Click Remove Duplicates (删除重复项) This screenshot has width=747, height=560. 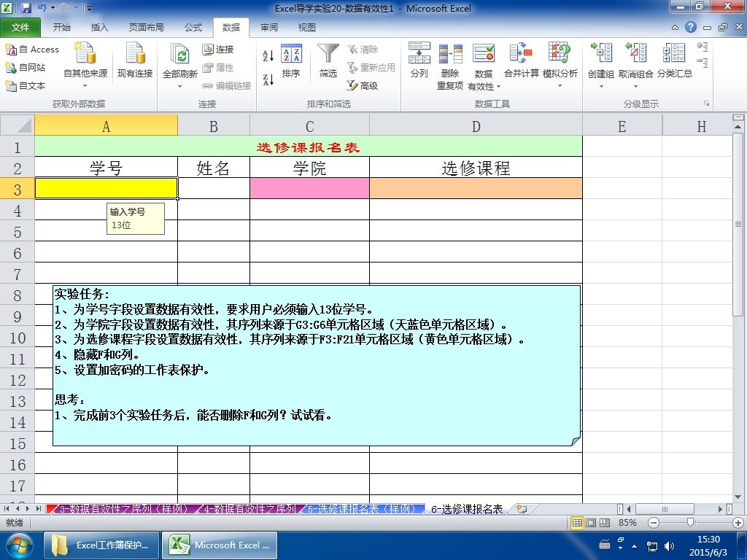pos(450,66)
